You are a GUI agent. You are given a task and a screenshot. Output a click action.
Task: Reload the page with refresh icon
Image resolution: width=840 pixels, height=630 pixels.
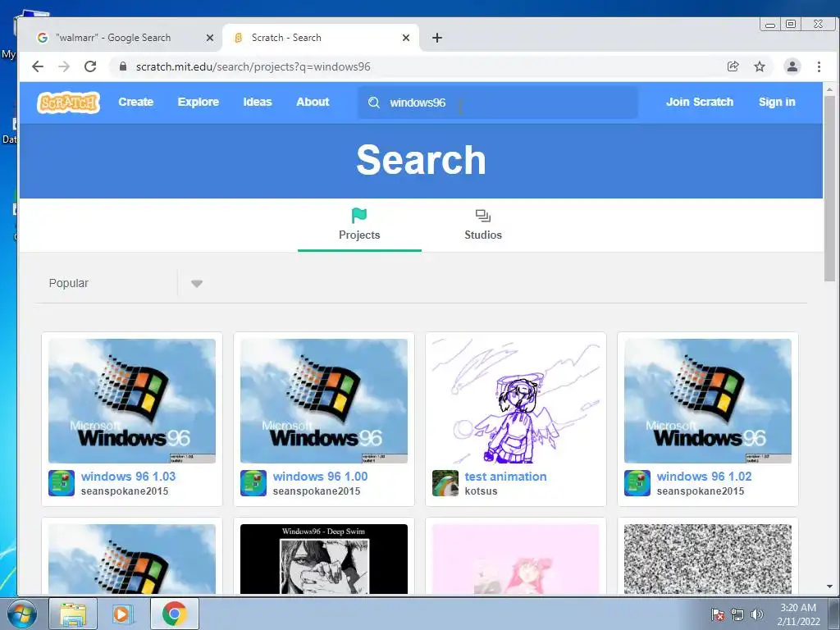90,66
